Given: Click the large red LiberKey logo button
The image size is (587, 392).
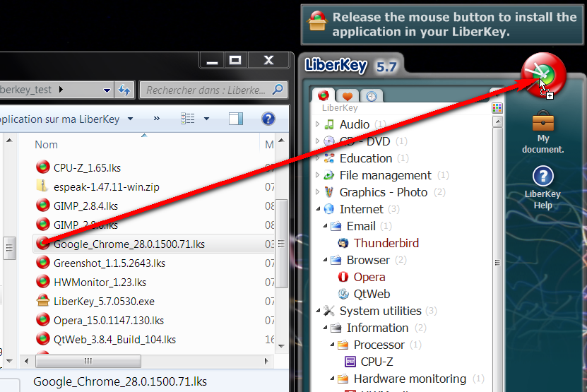Looking at the screenshot, I should tap(543, 75).
